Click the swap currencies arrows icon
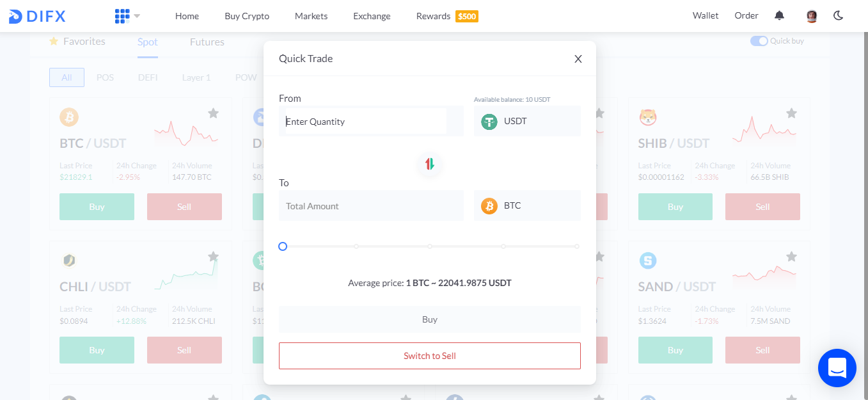Screen dimensions: 868x400 (430, 164)
